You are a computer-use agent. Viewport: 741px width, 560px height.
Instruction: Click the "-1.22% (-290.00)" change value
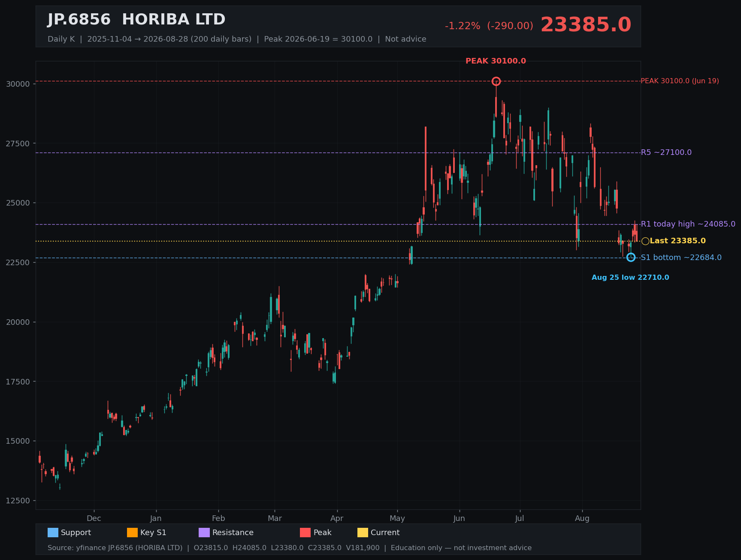489,26
